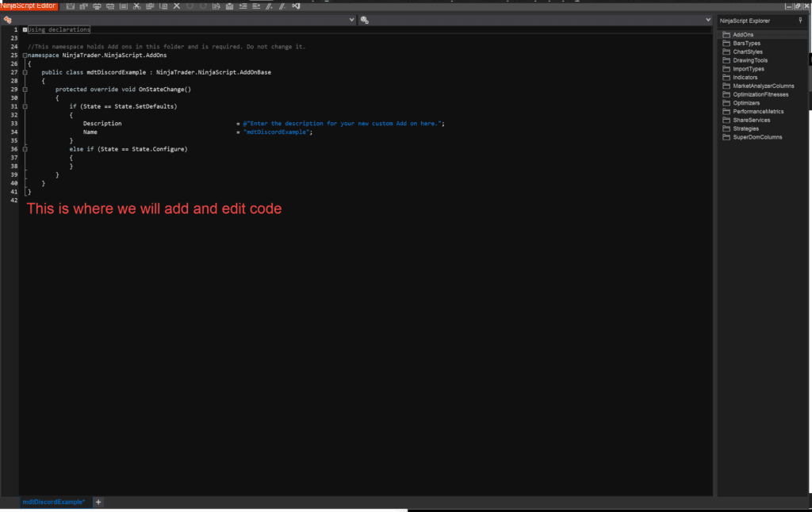Click the Uncomment selection icon
The image size is (812, 512).
[282, 6]
